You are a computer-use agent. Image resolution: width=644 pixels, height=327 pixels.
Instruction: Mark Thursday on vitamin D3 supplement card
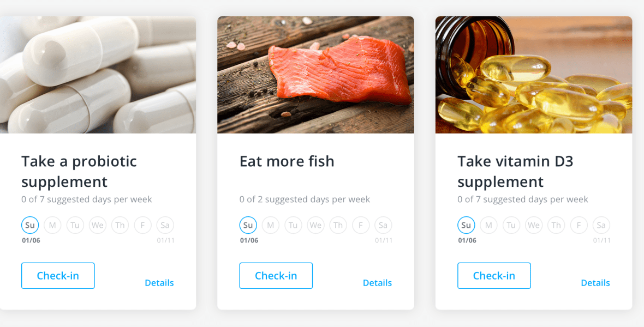pyautogui.click(x=556, y=225)
